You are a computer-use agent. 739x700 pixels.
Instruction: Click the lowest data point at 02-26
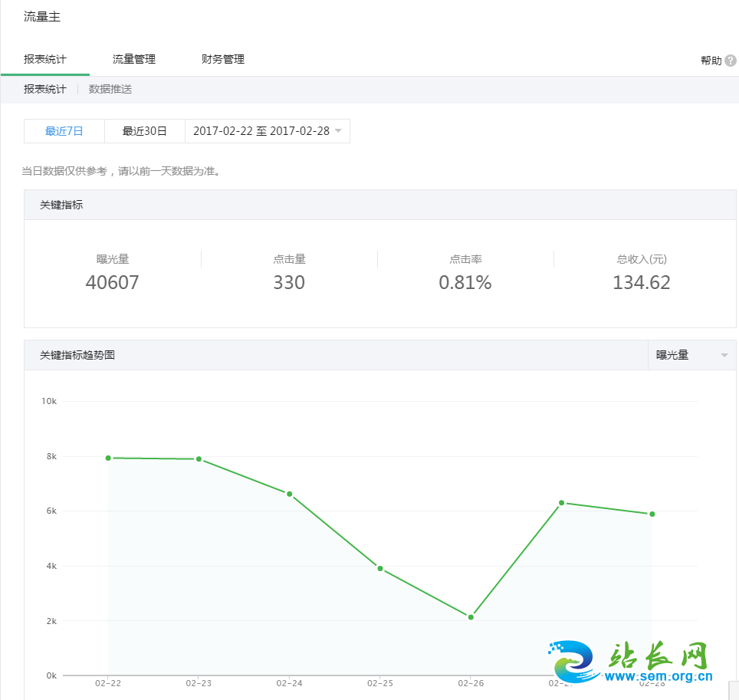[x=471, y=617]
